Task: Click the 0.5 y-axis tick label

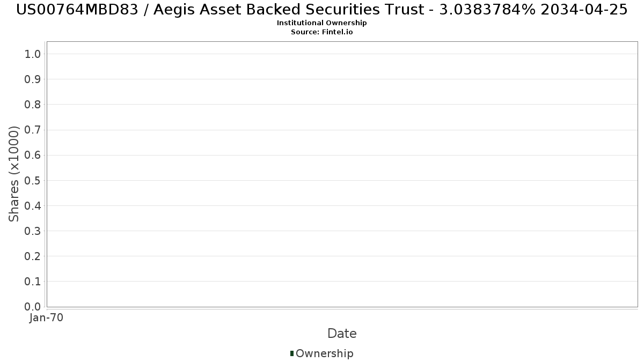Action: click(x=33, y=180)
